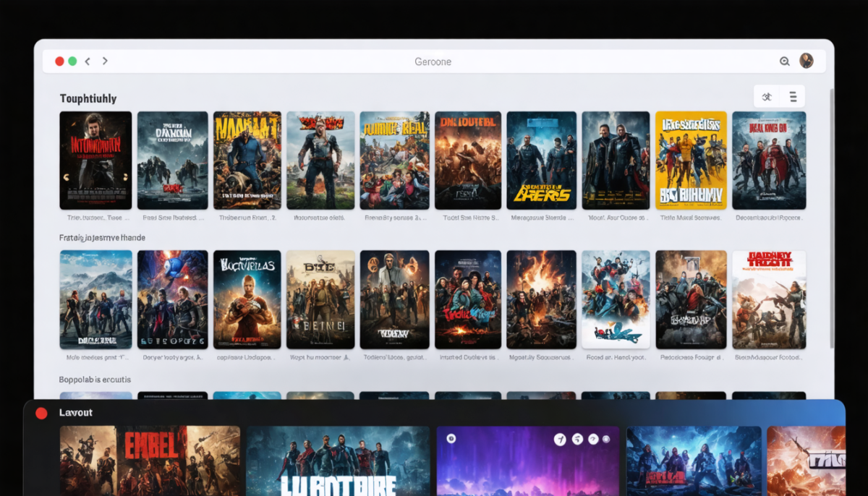Viewport: 868px width, 496px height.
Task: Open the second-row fire explosion poster
Action: coord(542,299)
